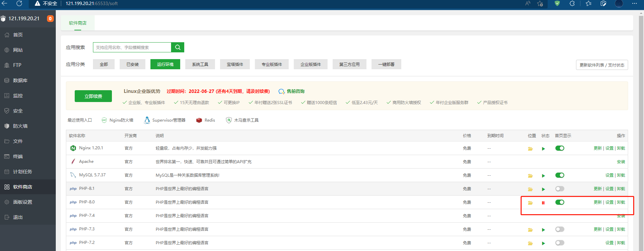Open MySQL 5.7.37 folder location icon
The width and height of the screenshot is (644, 251).
pyautogui.click(x=530, y=176)
